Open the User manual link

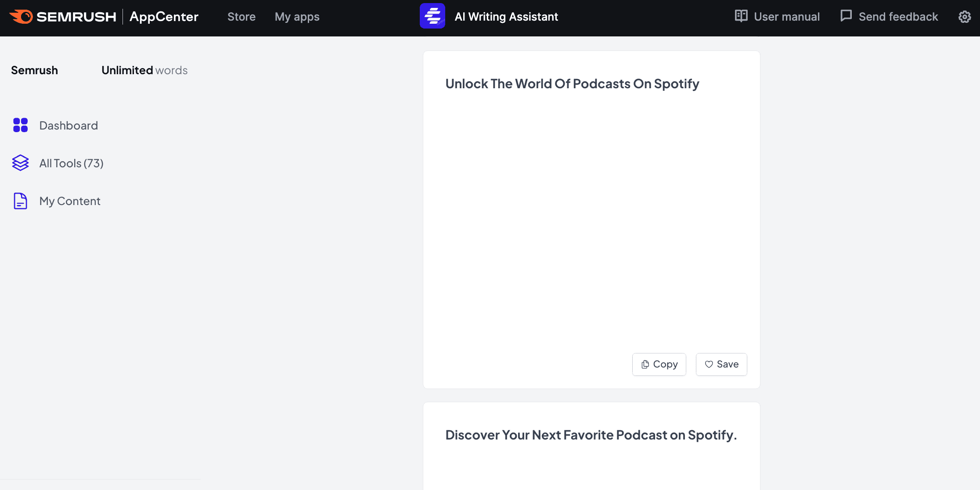click(786, 17)
